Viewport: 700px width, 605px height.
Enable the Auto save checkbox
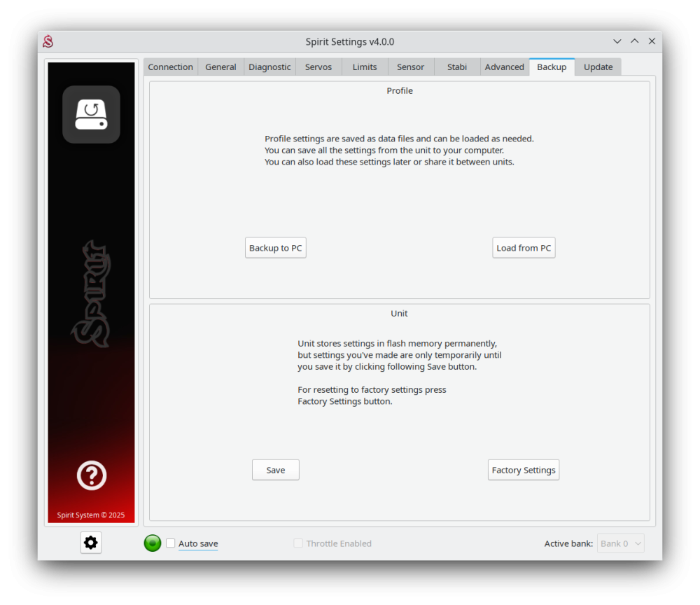171,543
